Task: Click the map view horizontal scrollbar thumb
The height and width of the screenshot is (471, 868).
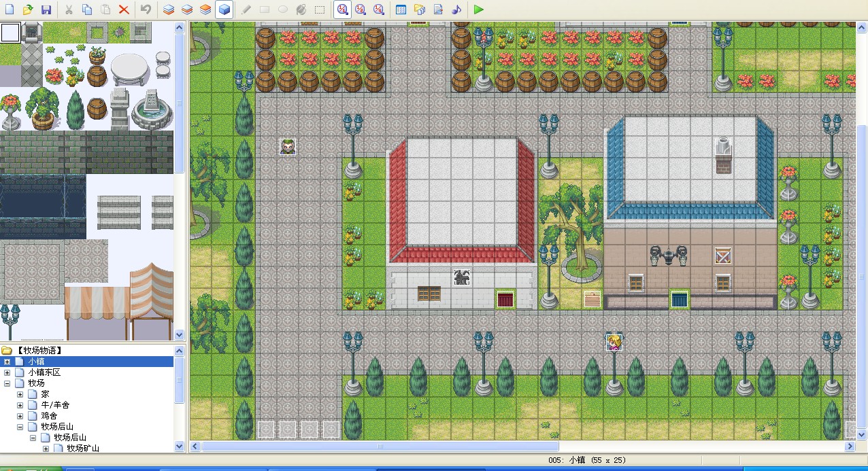Action: pyautogui.click(x=380, y=447)
